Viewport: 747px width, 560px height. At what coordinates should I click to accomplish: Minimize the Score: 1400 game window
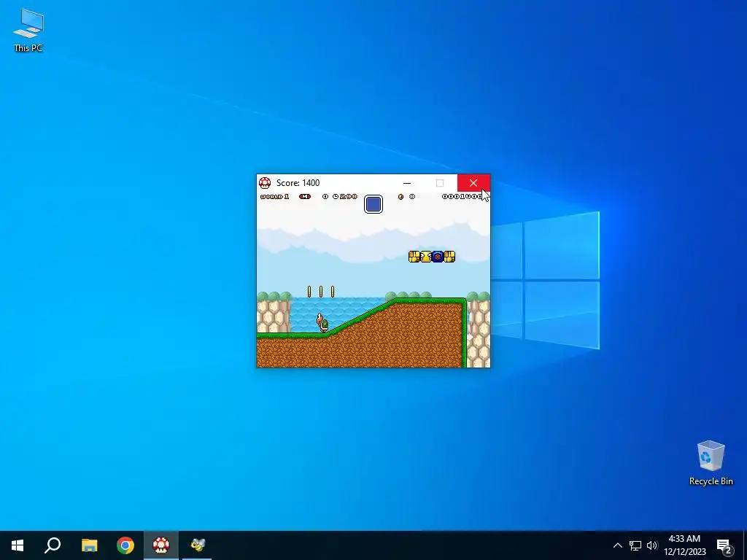pyautogui.click(x=407, y=183)
